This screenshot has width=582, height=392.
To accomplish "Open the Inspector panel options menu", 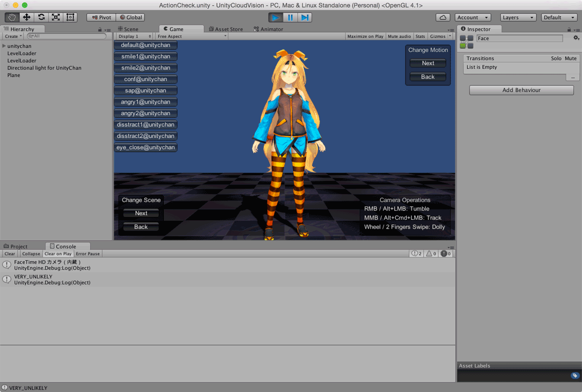I will click(577, 30).
